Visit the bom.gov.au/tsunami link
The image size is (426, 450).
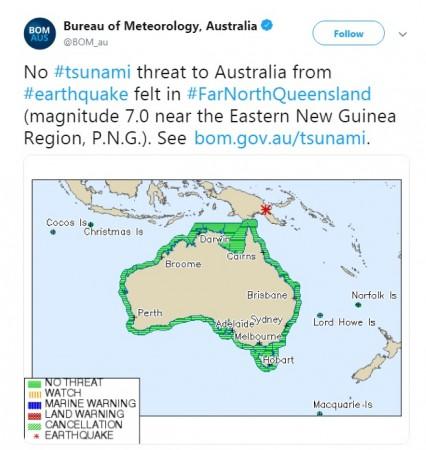click(x=280, y=138)
